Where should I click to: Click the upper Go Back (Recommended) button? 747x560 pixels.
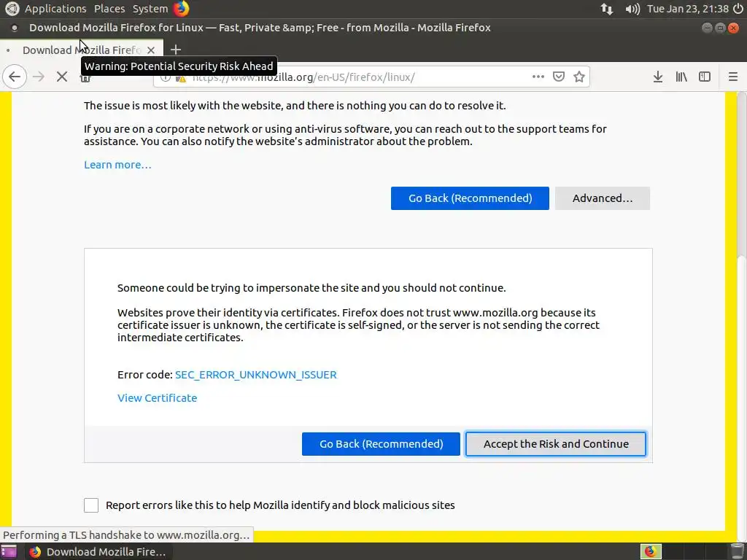click(x=470, y=198)
